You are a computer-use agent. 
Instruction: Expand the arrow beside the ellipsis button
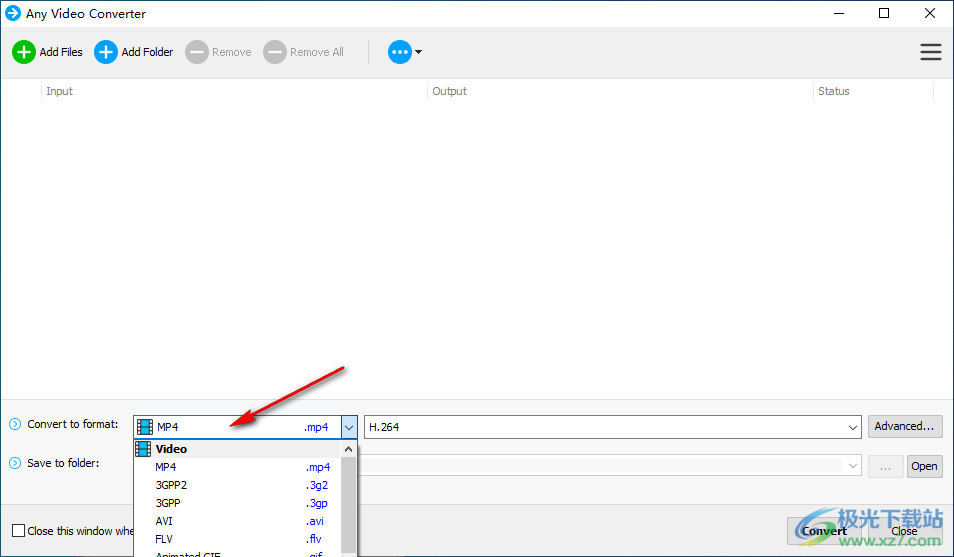(419, 52)
